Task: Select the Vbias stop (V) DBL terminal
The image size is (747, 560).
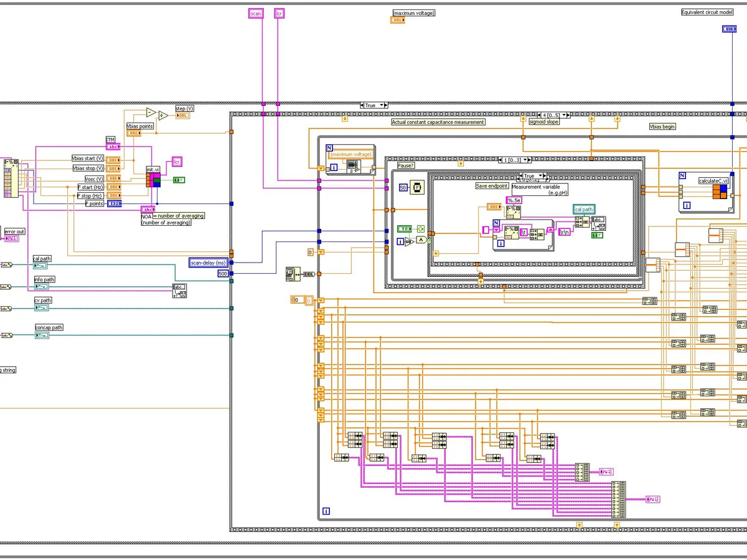Action: click(x=113, y=168)
